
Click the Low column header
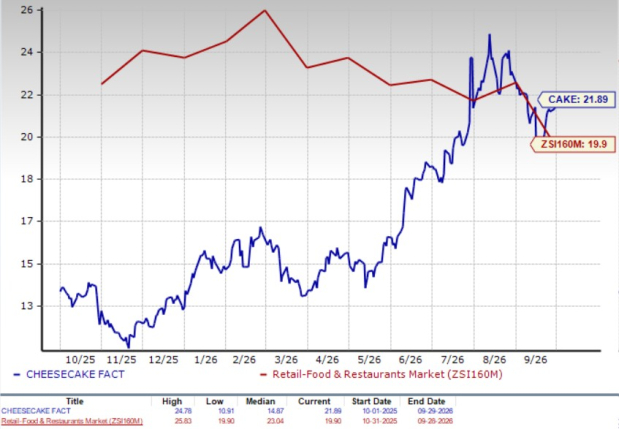tap(214, 401)
